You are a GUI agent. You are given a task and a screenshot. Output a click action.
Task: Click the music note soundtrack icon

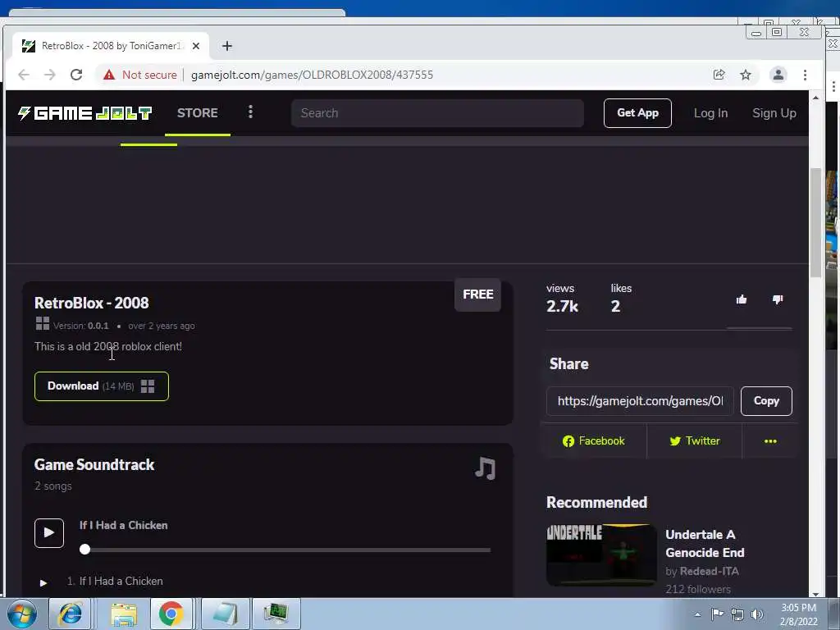486,468
